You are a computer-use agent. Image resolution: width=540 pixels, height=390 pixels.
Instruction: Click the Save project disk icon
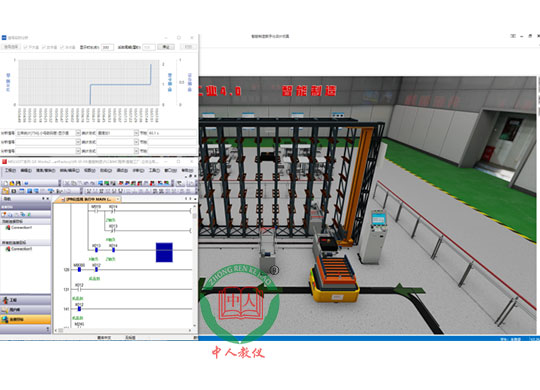tap(18, 183)
